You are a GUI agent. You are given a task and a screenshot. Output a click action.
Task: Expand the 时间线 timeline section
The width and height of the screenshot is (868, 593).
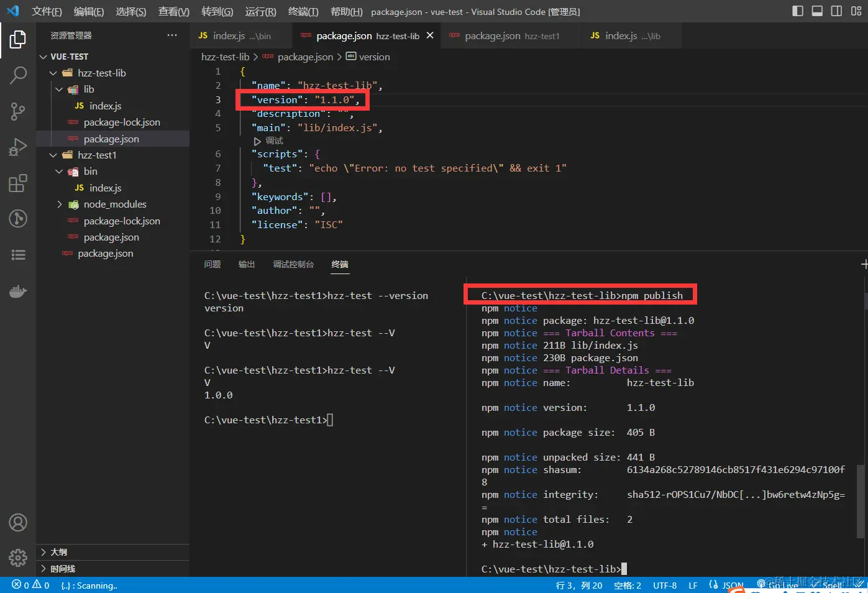pyautogui.click(x=43, y=569)
